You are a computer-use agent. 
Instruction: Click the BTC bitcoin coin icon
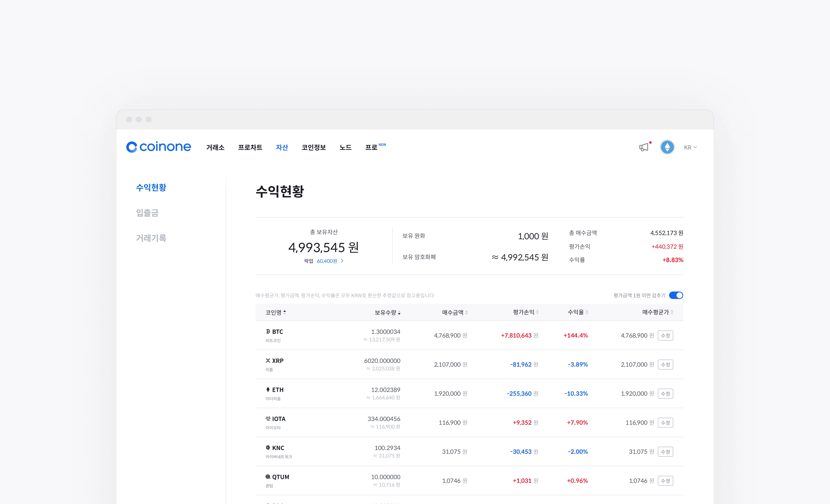(x=268, y=331)
